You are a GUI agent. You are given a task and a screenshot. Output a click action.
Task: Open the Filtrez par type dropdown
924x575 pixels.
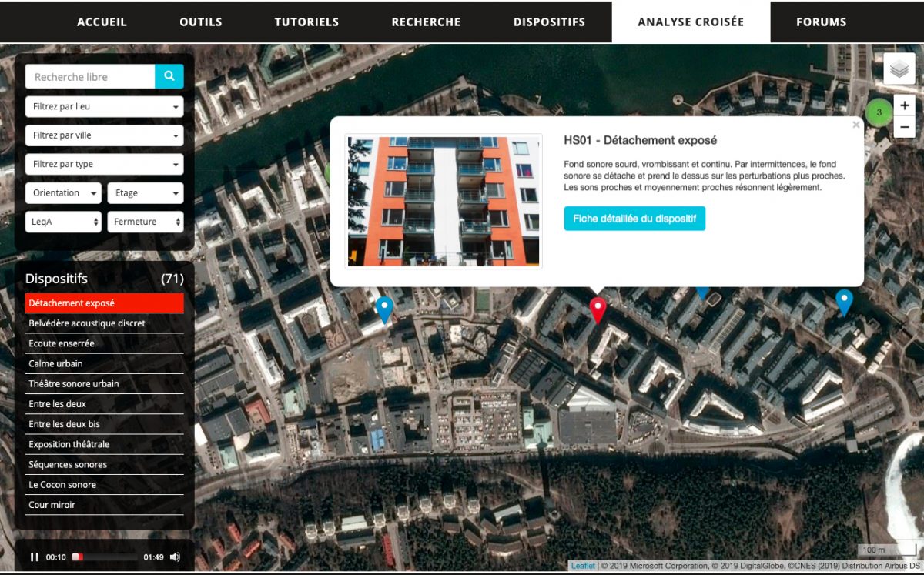[x=104, y=164]
